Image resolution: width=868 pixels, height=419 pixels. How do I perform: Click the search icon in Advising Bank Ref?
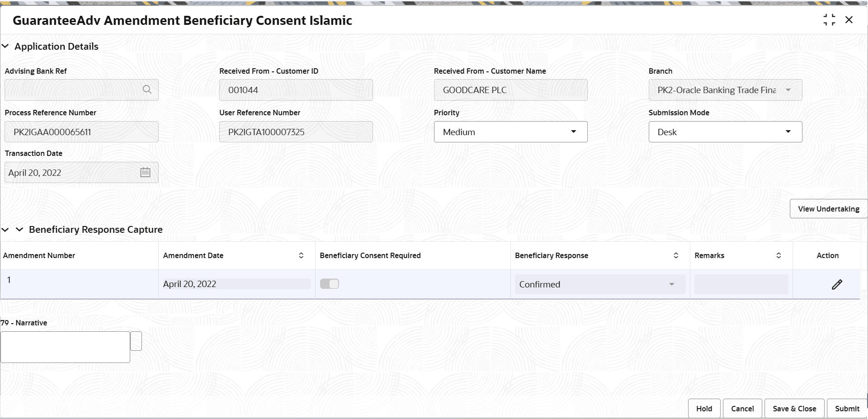click(147, 89)
